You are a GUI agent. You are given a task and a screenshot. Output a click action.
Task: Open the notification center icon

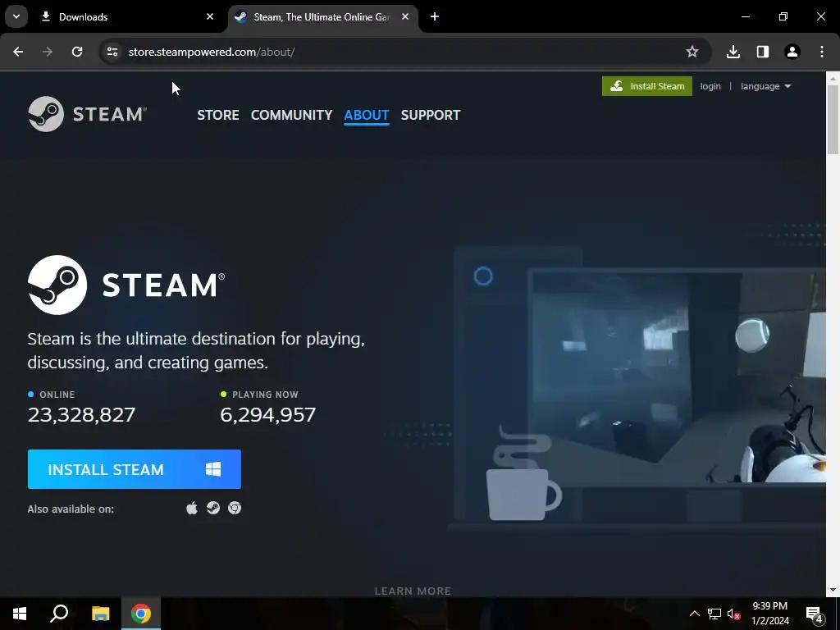click(815, 614)
